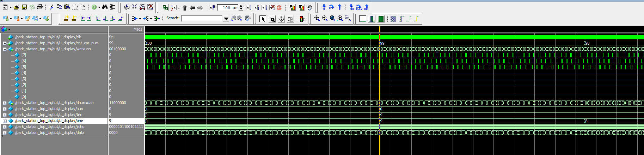The width and height of the screenshot is (644, 155).
Task: Open the green plus Add dropdown arrow
Action: click(x=99, y=7)
